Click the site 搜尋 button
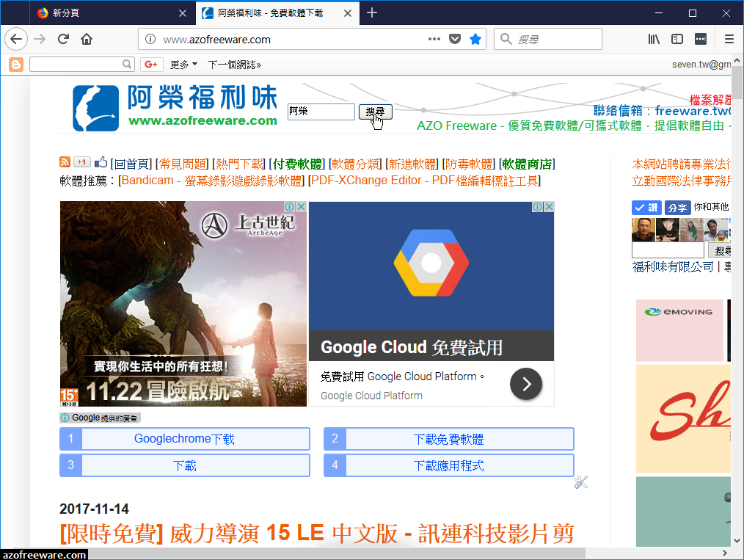Viewport: 744px width, 560px height. tap(375, 112)
